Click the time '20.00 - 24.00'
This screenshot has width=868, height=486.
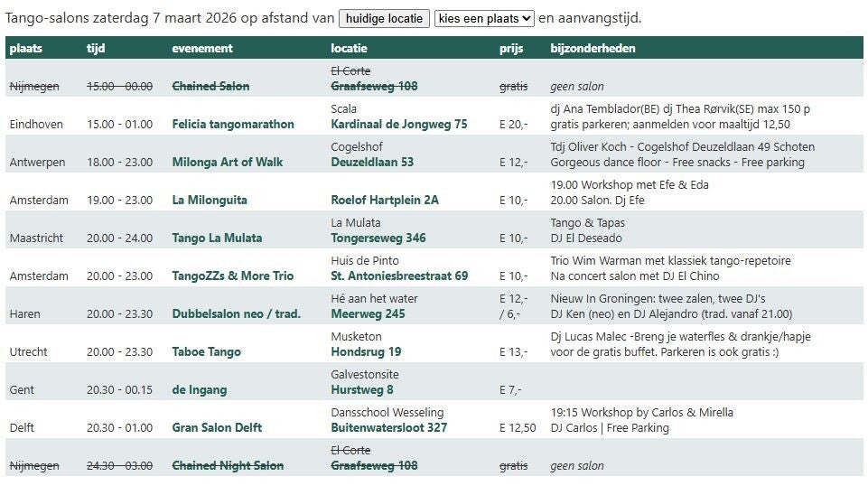(x=119, y=238)
